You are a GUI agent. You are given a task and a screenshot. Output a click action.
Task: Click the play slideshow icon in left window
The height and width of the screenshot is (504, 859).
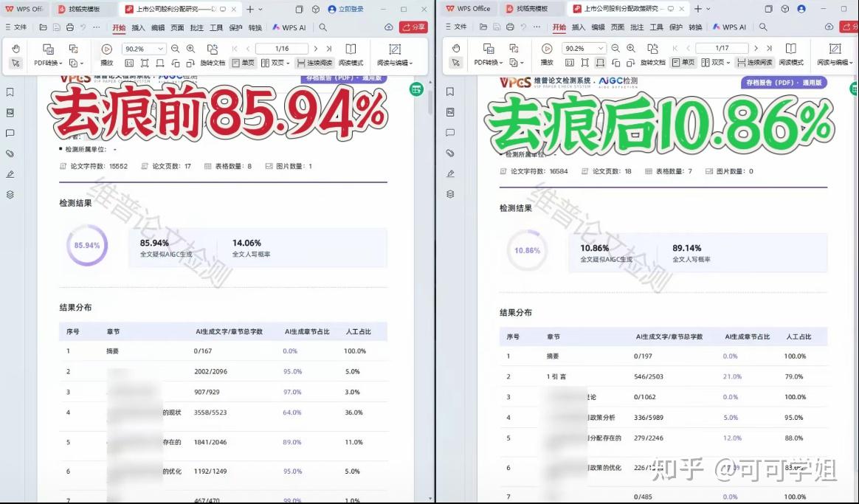[x=107, y=49]
